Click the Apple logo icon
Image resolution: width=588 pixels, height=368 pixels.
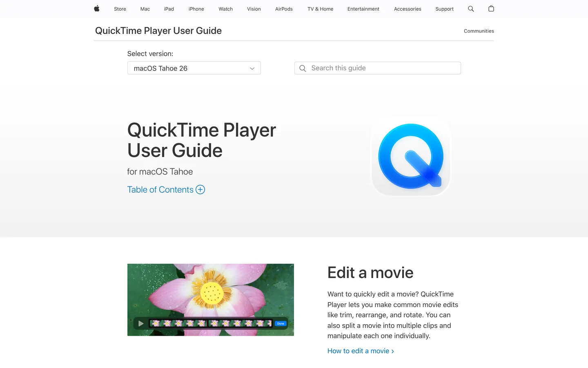97,9
